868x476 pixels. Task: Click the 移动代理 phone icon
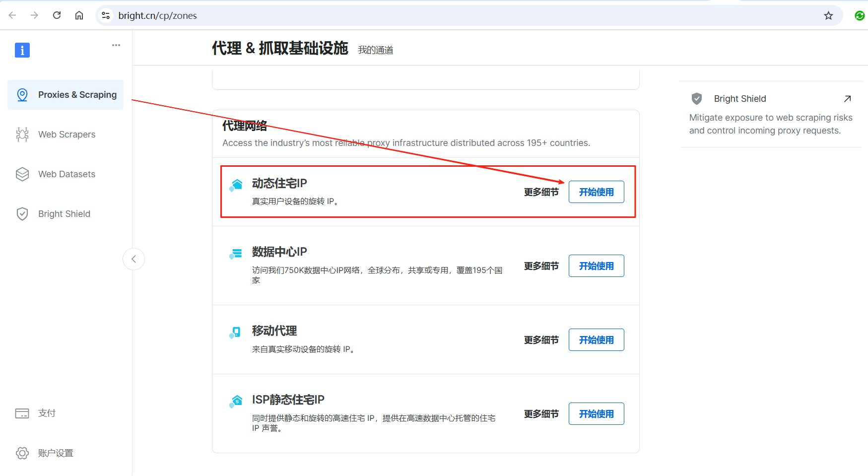(235, 333)
